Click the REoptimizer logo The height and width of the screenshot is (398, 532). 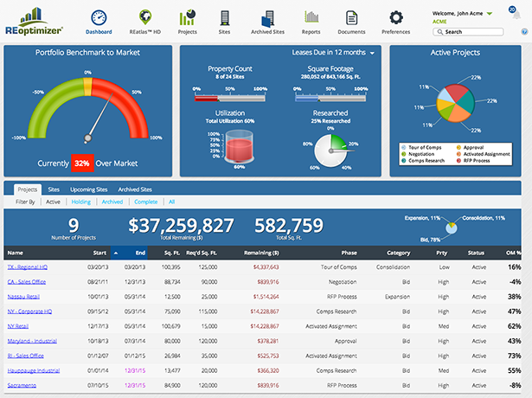tap(34, 22)
